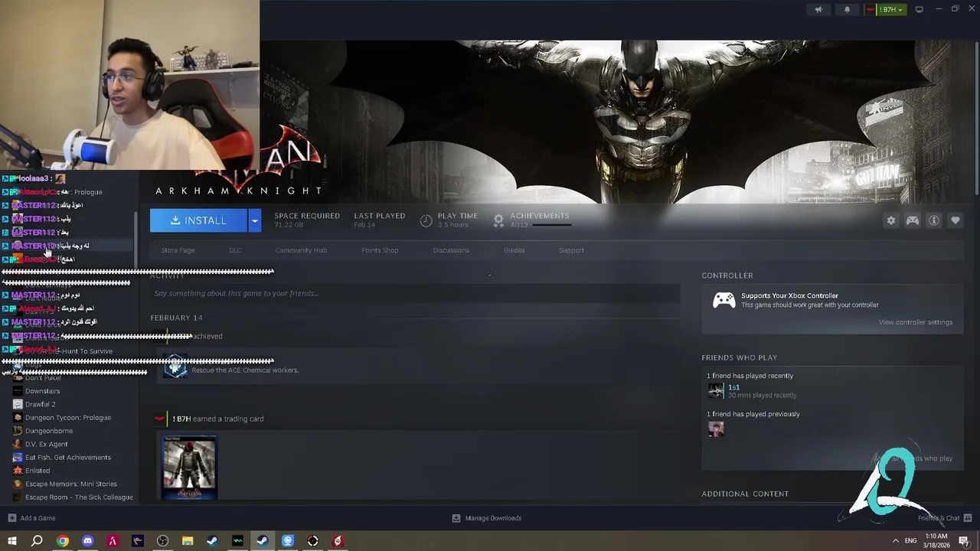Select Drawful 2 in the library list

click(40, 404)
